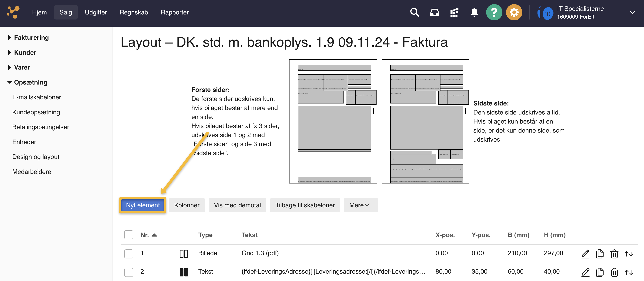Check the checkbox for row 1
Screen dimensions: 644x281
coord(129,254)
